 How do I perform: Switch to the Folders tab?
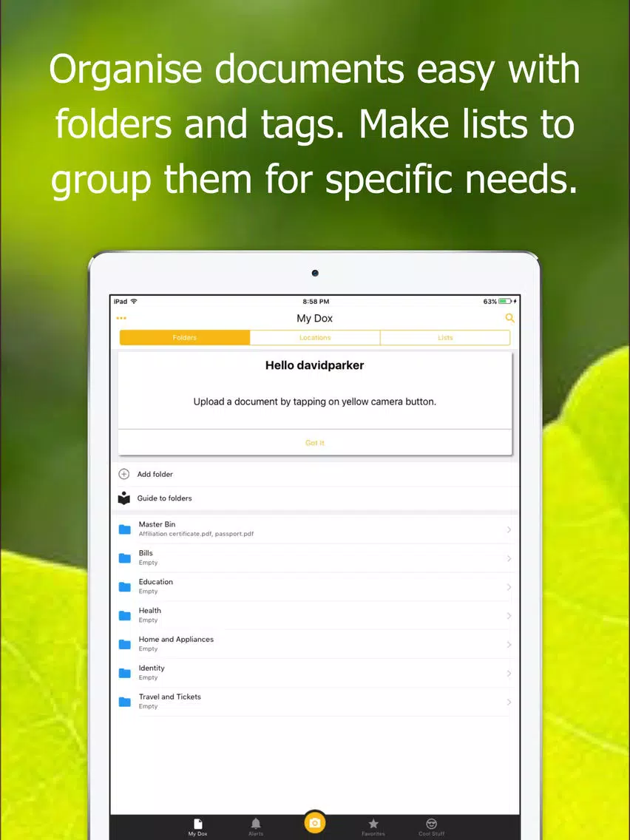(x=185, y=337)
